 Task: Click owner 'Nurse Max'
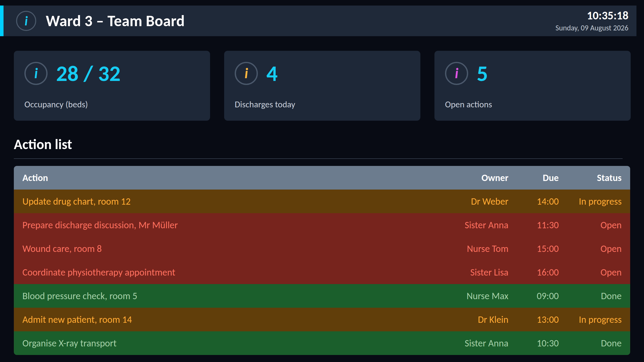[488, 296]
